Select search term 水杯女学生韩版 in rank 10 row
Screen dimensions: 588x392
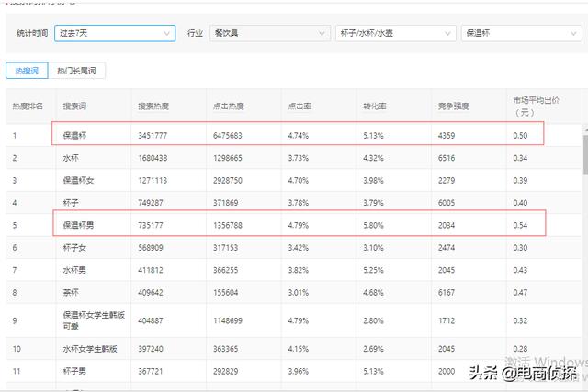pyautogui.click(x=90, y=349)
